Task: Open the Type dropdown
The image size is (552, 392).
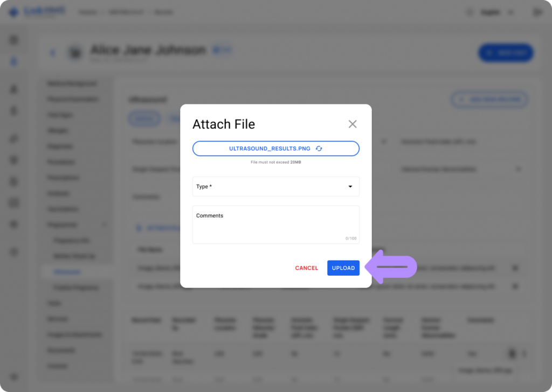Action: click(275, 186)
